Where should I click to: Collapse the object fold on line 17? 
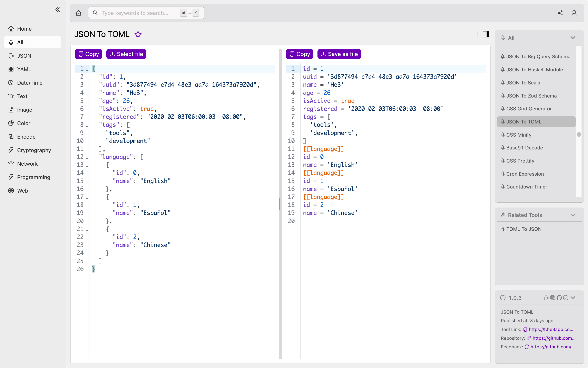point(87,198)
